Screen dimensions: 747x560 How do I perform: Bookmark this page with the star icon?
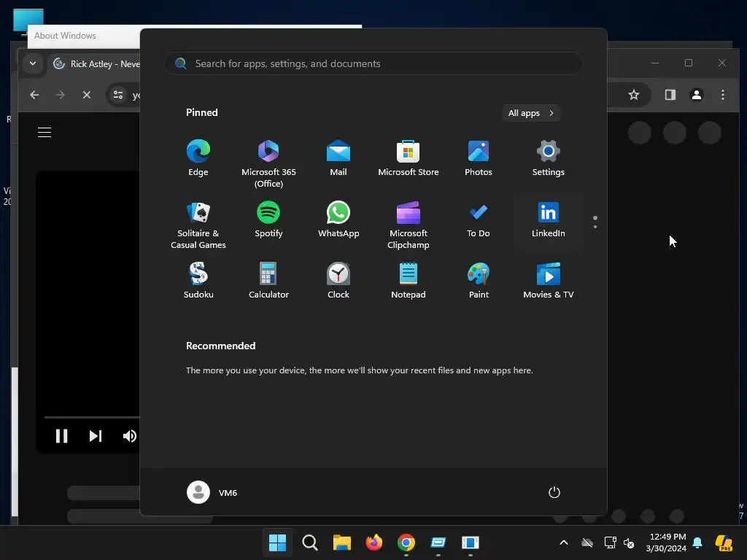click(634, 95)
